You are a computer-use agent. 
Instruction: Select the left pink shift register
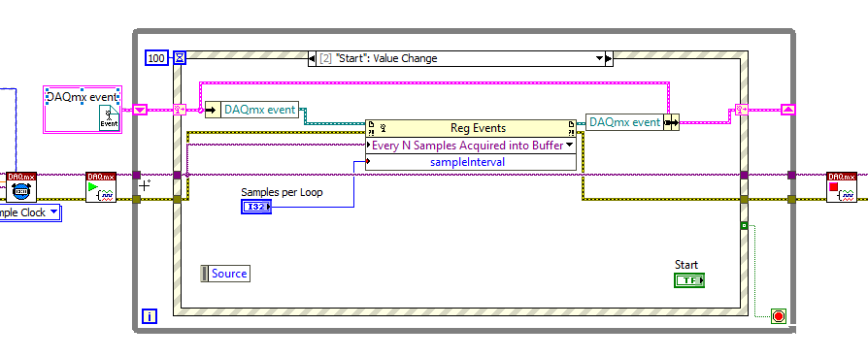[140, 110]
